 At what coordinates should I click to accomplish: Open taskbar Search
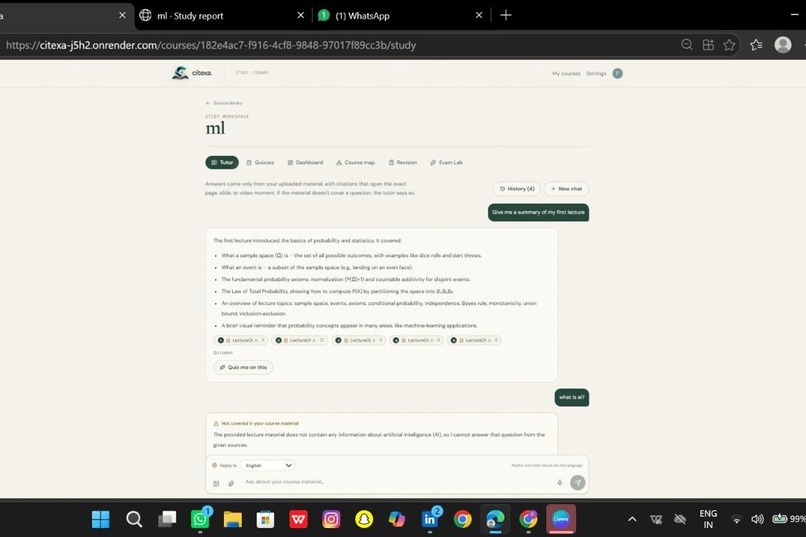point(134,520)
